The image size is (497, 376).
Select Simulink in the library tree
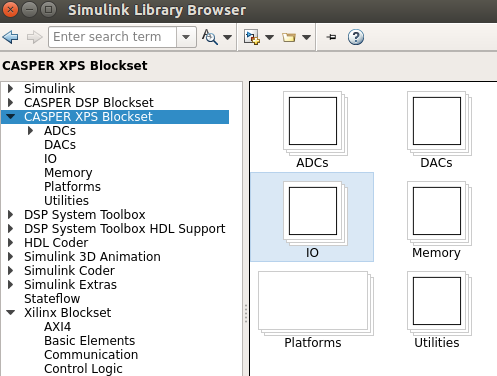tap(50, 89)
